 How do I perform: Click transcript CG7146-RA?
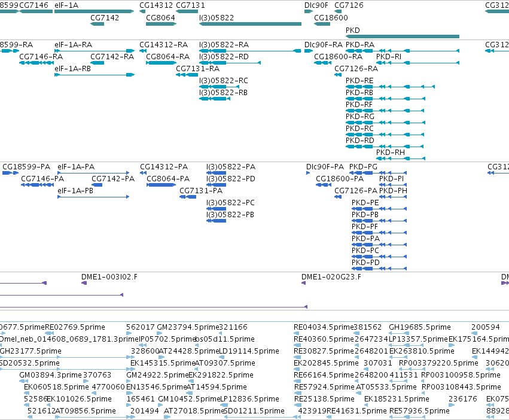click(41, 56)
